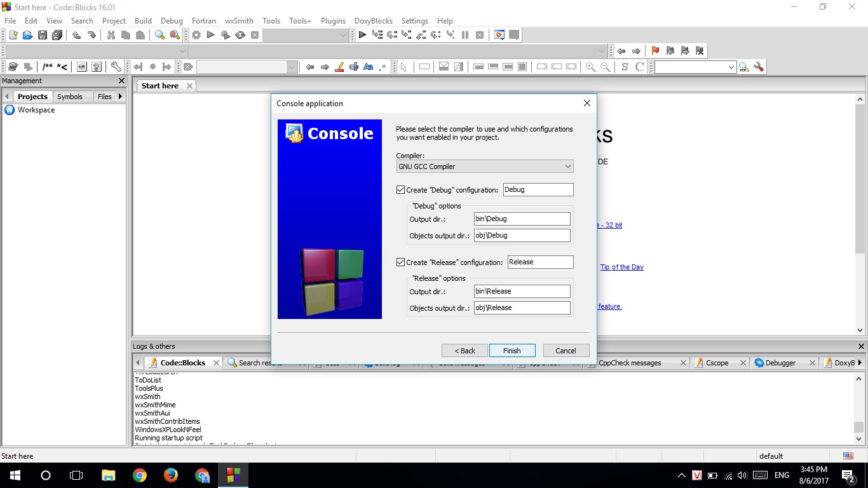Click the Undo arrow icon
This screenshot has width=868, height=488.
pos(76,35)
